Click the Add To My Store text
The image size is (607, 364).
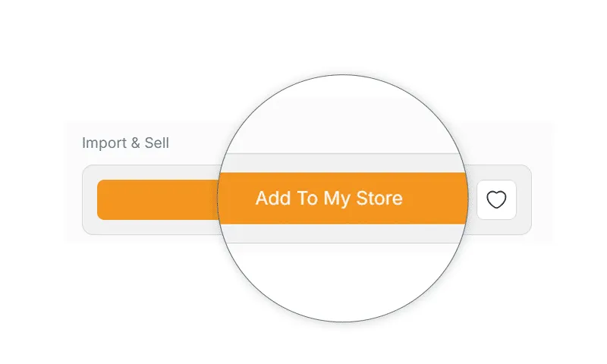pos(329,198)
